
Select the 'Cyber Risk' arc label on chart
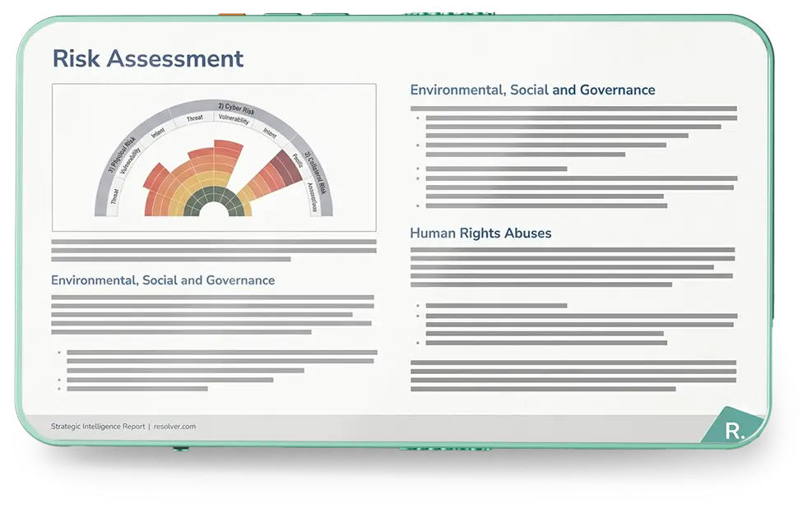click(236, 109)
